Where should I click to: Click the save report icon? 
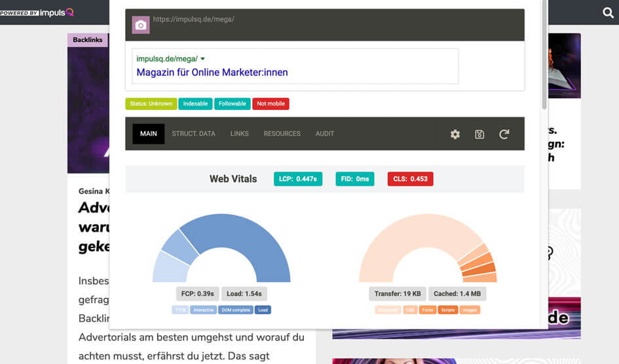[x=479, y=134]
